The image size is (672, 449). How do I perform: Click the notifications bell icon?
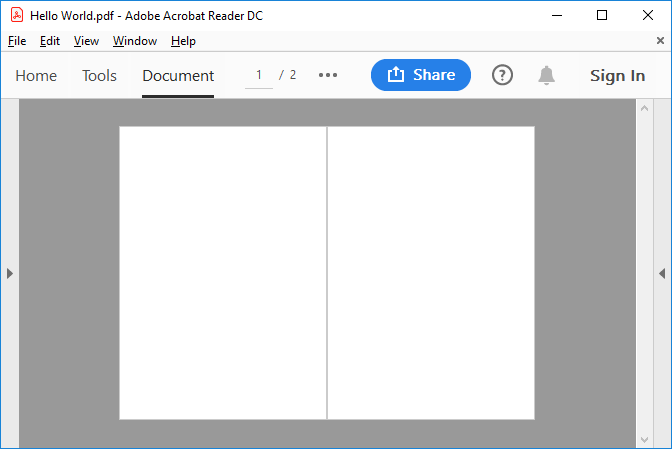pos(546,76)
